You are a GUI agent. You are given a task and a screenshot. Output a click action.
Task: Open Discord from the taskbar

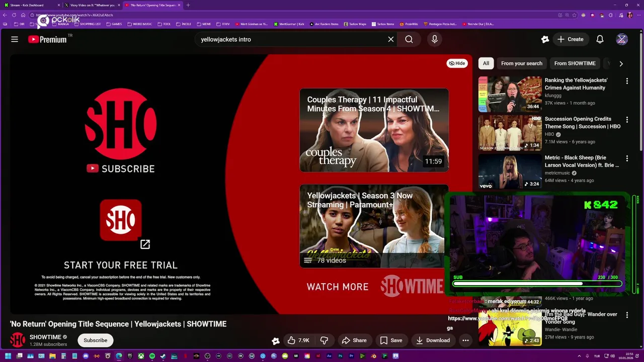(x=86, y=356)
